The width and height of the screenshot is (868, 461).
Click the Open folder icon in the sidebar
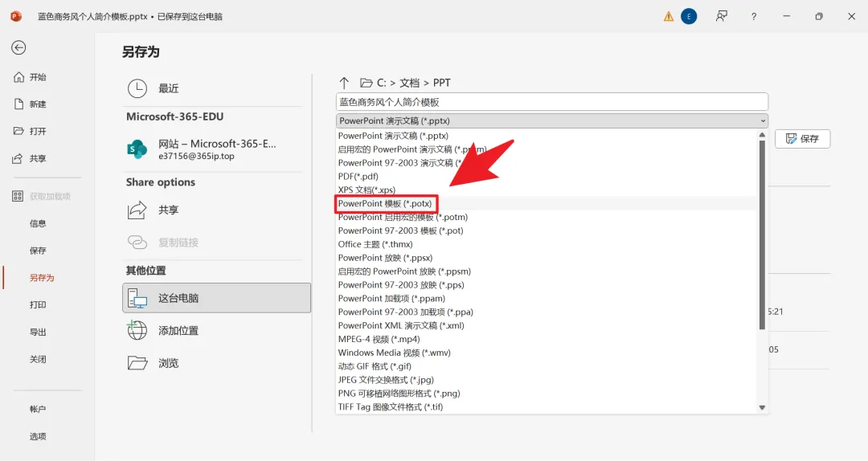[18, 131]
